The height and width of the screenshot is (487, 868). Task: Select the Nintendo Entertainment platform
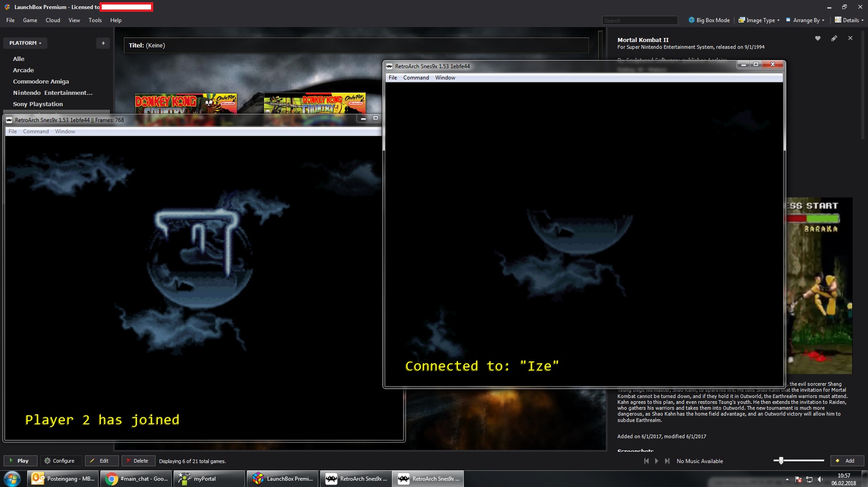click(53, 93)
